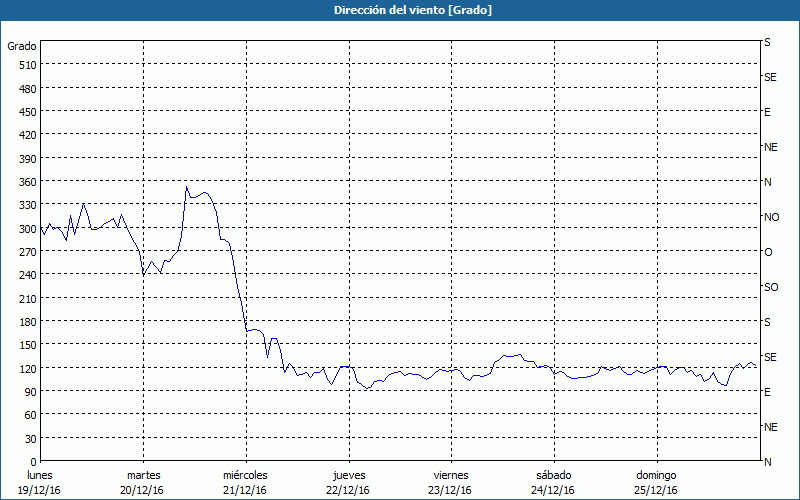800x500 pixels.
Task: Click the 'Grado' y-axis unit label
Action: pyautogui.click(x=22, y=46)
